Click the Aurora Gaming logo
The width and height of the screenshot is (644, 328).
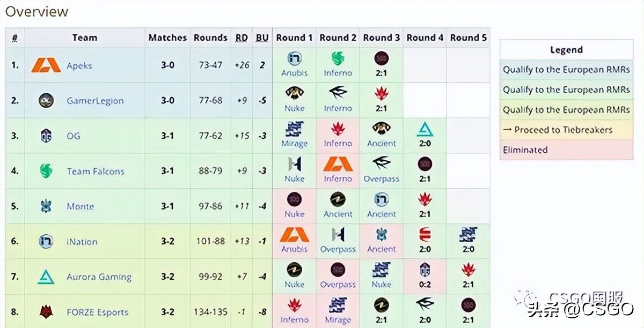coord(46,277)
